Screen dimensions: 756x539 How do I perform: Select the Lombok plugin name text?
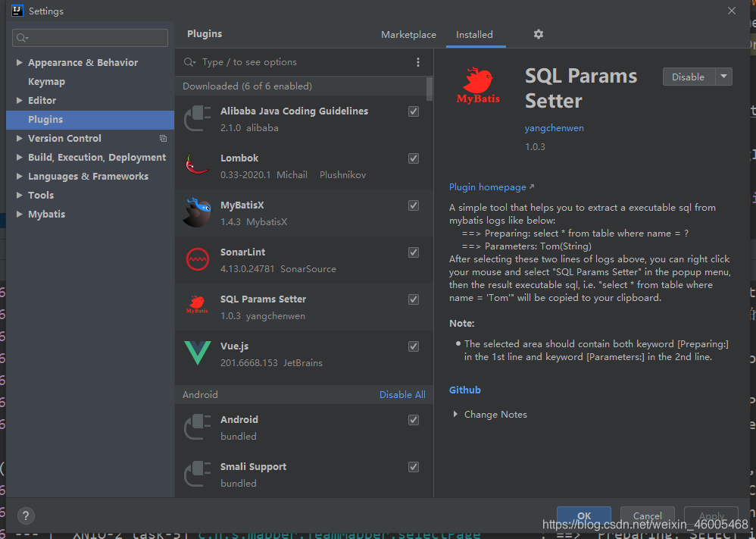[239, 158]
